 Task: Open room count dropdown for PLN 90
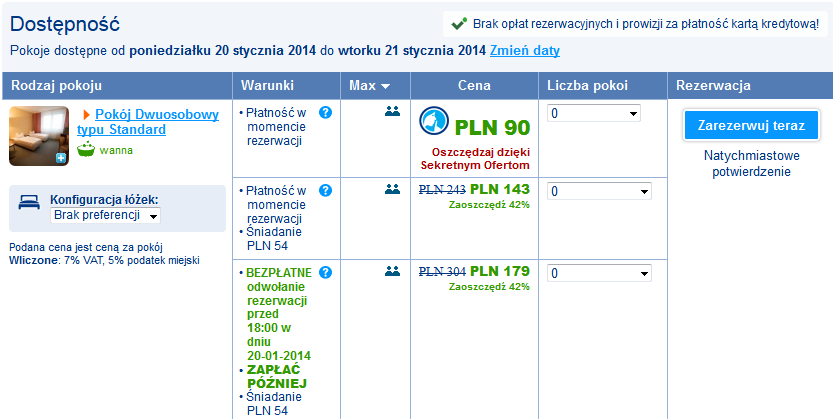pyautogui.click(x=594, y=113)
